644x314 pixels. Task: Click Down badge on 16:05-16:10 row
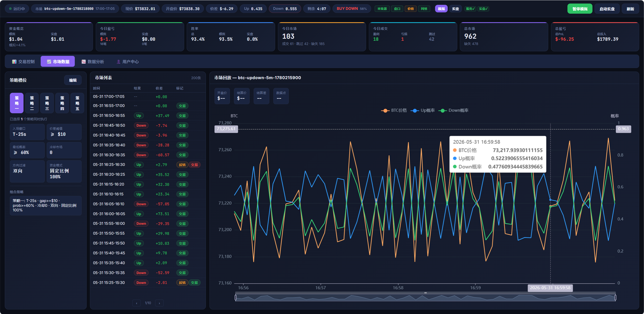[x=141, y=204]
